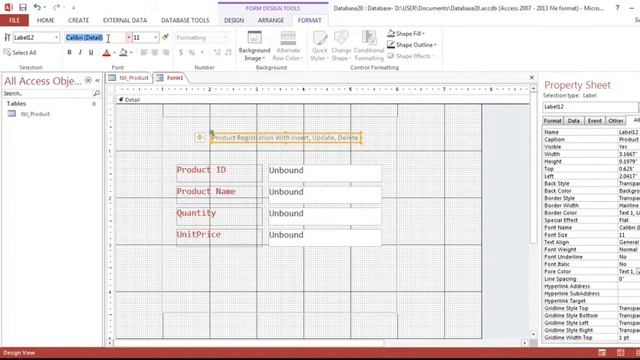Screen dimensions: 640x360
Task: Open the Format tab in Property Sheet
Action: click(x=552, y=121)
